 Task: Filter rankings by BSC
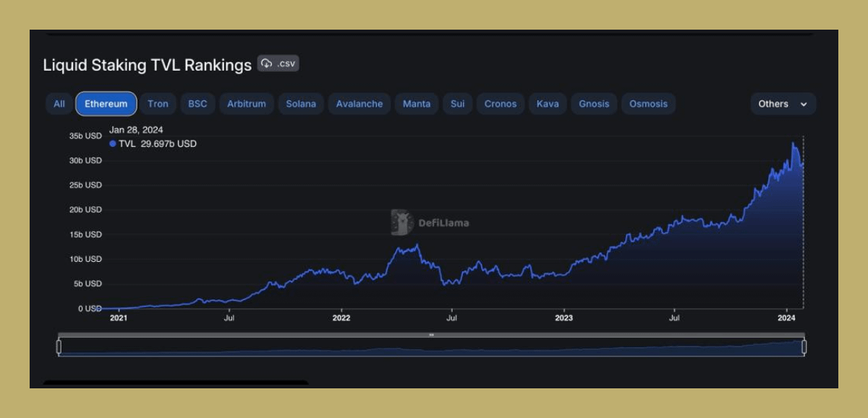pos(197,104)
